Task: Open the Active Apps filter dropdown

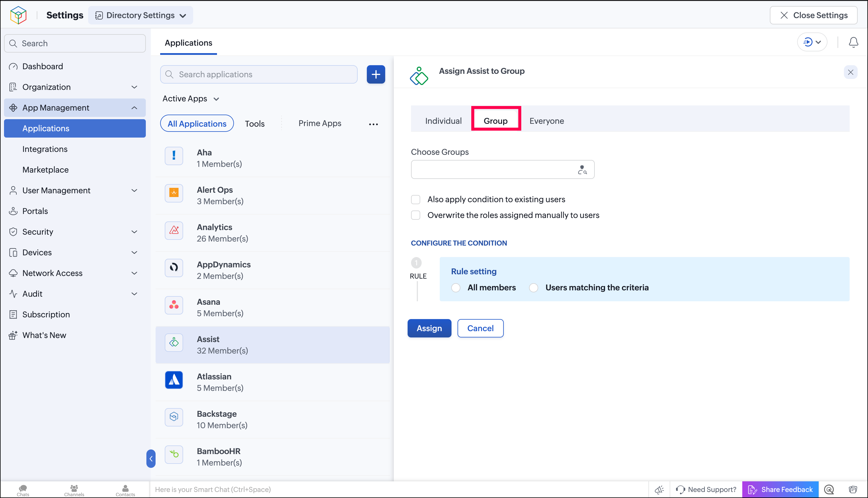Action: [x=191, y=99]
